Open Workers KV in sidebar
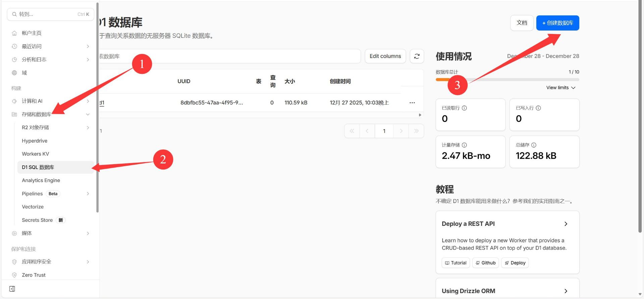 coord(35,154)
